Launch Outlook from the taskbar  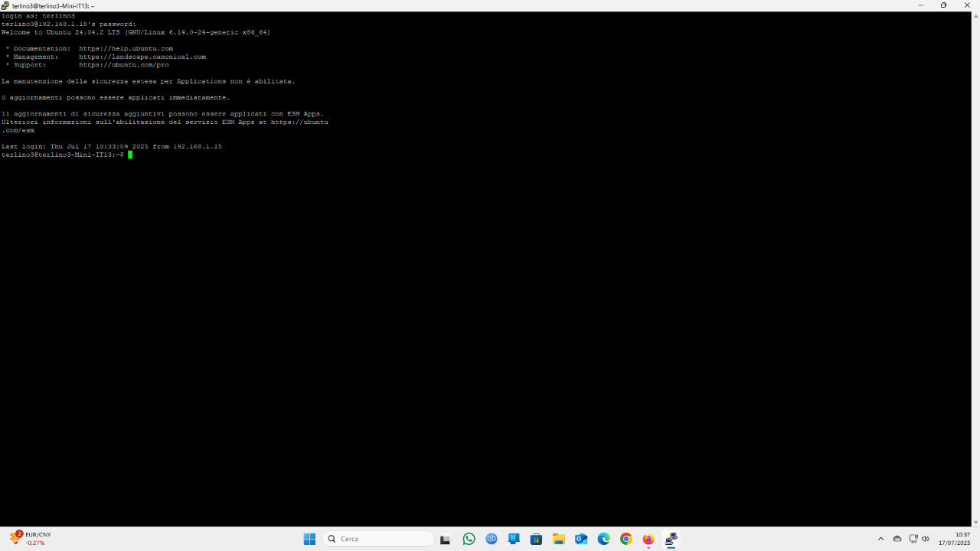pos(581,539)
